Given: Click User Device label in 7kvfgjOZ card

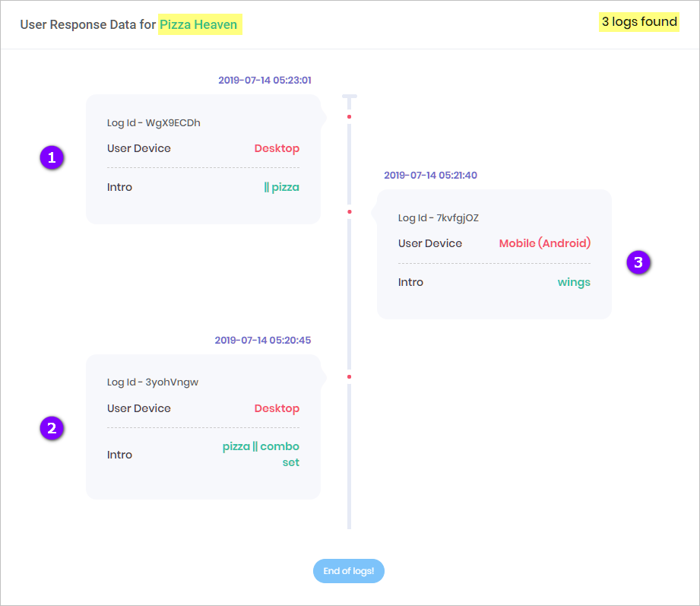Looking at the screenshot, I should [x=430, y=243].
